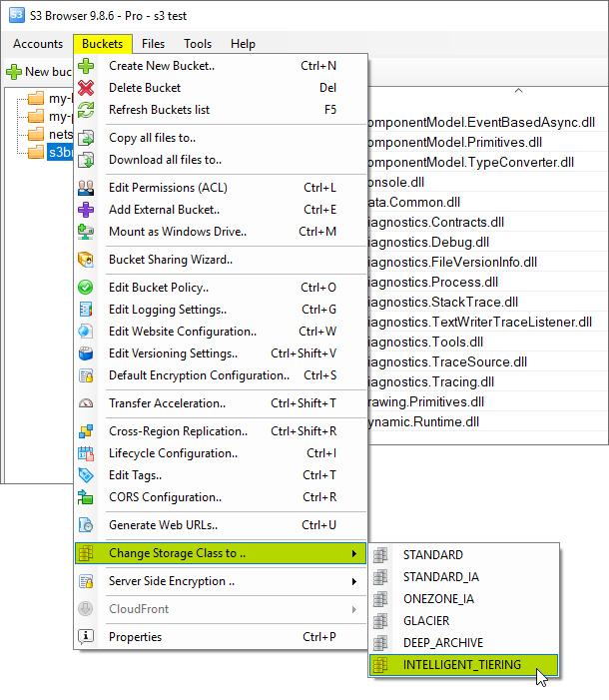
Task: Click the green plus Create New Bucket icon
Action: pyautogui.click(x=86, y=66)
